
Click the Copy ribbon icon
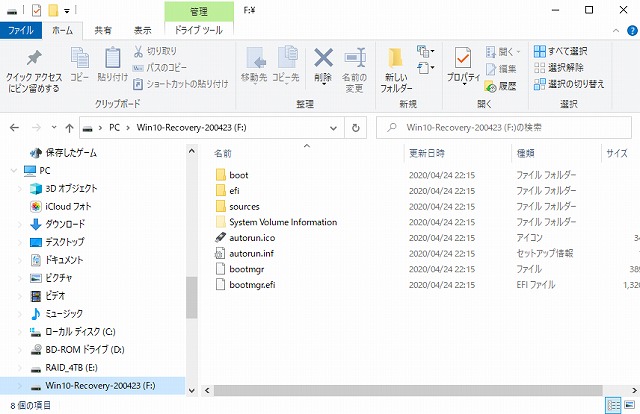[x=80, y=65]
